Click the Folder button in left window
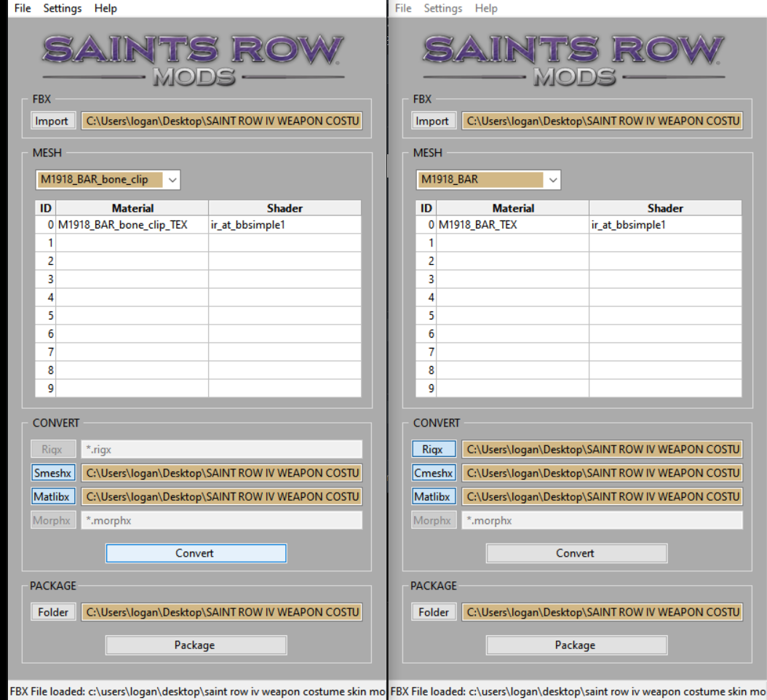 click(x=53, y=612)
